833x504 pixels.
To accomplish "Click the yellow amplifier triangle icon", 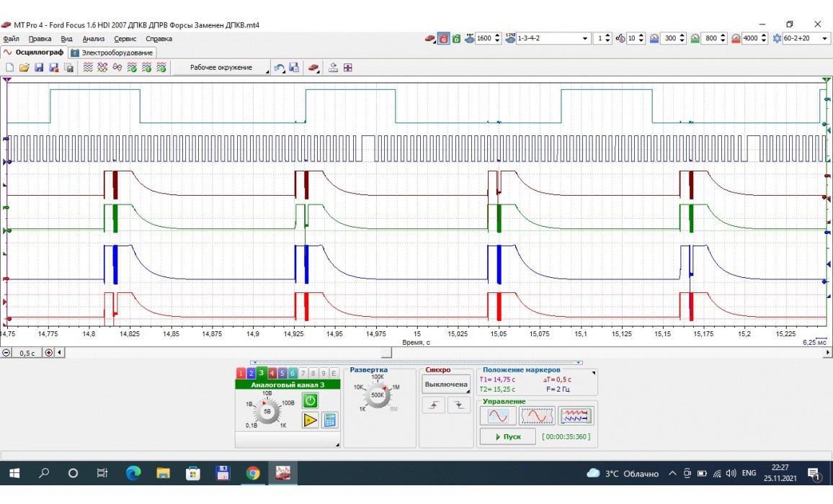I will pos(310,420).
